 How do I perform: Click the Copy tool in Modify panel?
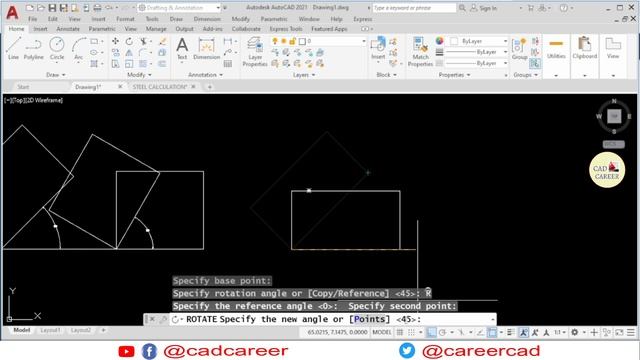pyautogui.click(x=116, y=53)
